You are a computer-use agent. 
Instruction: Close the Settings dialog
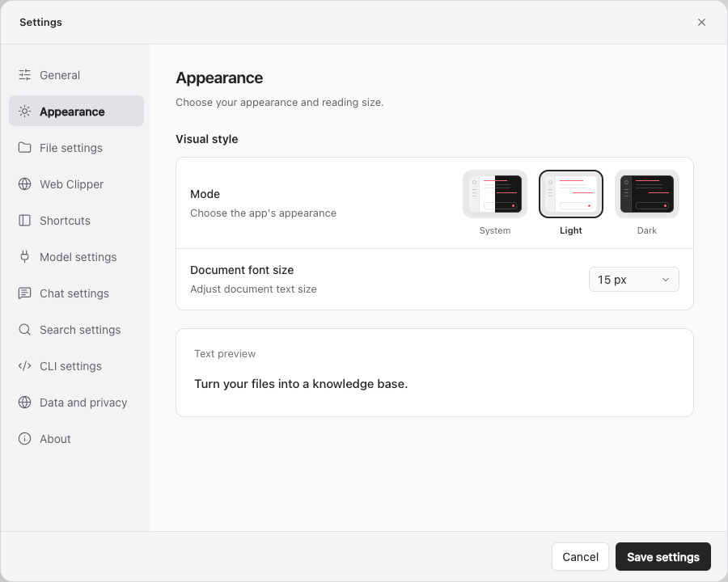[701, 23]
